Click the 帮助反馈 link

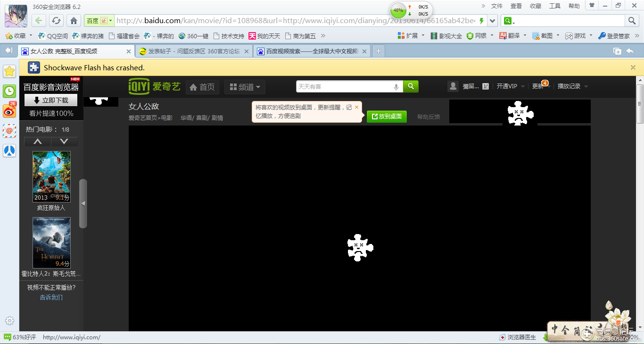(429, 117)
